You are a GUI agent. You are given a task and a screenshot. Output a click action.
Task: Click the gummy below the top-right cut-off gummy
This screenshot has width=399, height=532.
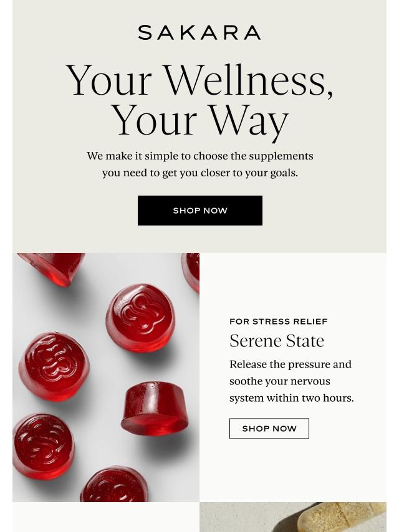[140, 318]
